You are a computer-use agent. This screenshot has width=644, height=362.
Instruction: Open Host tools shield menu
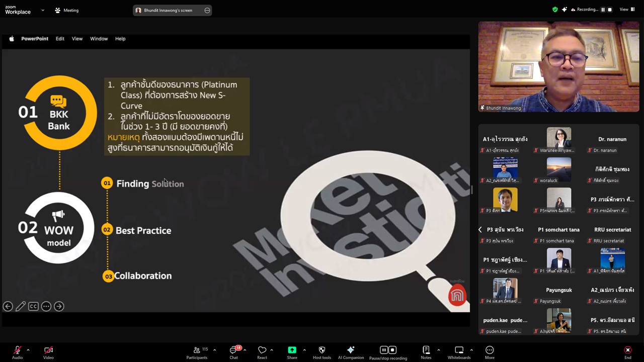(x=322, y=352)
